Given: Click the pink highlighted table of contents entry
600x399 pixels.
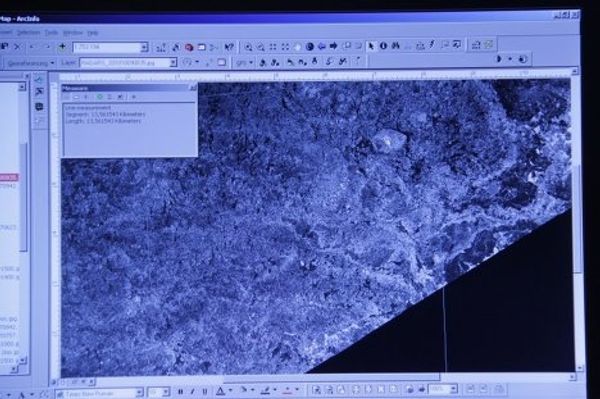Looking at the screenshot, I should point(9,178).
